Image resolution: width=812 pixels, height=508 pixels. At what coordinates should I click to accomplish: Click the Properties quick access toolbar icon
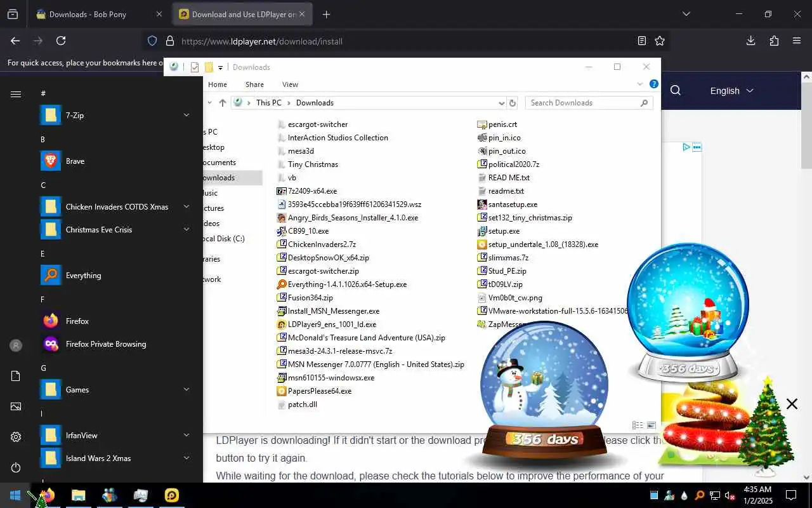195,67
